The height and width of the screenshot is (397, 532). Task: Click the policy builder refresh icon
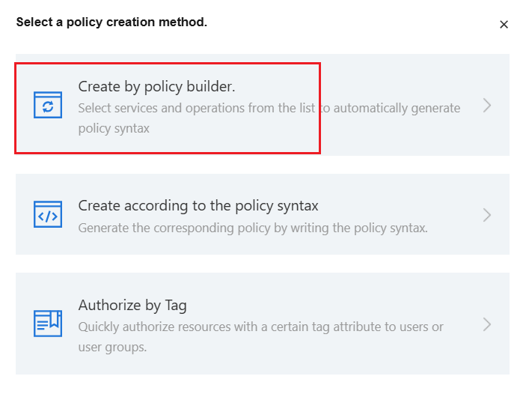48,106
